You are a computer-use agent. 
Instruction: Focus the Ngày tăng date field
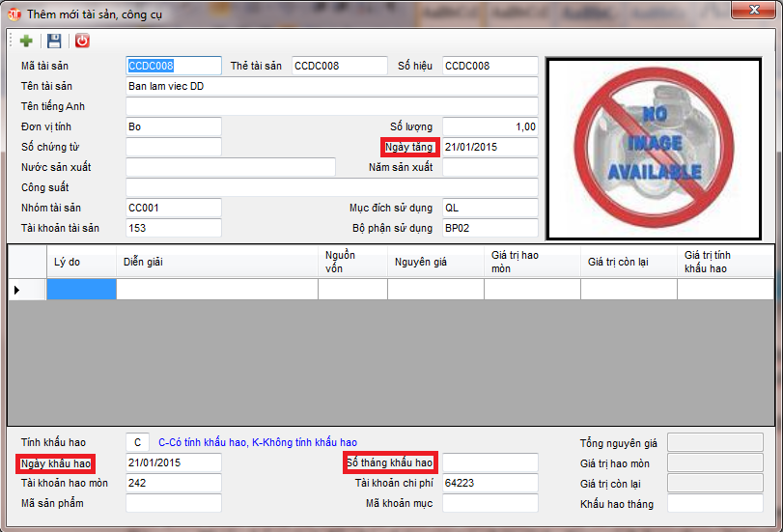pyautogui.click(x=489, y=147)
